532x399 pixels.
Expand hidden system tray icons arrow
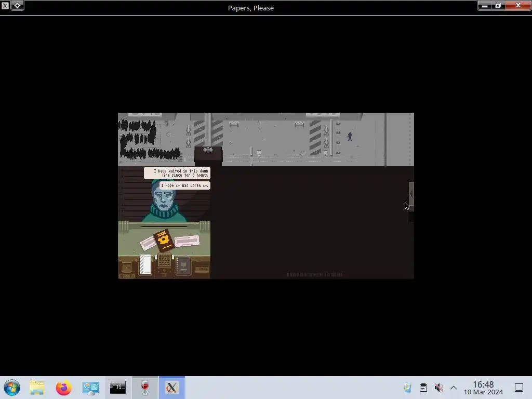454,388
